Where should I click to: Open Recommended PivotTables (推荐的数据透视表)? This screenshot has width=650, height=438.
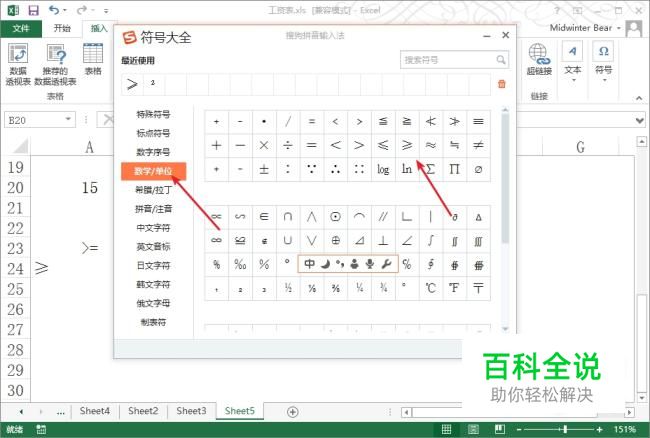[55, 64]
